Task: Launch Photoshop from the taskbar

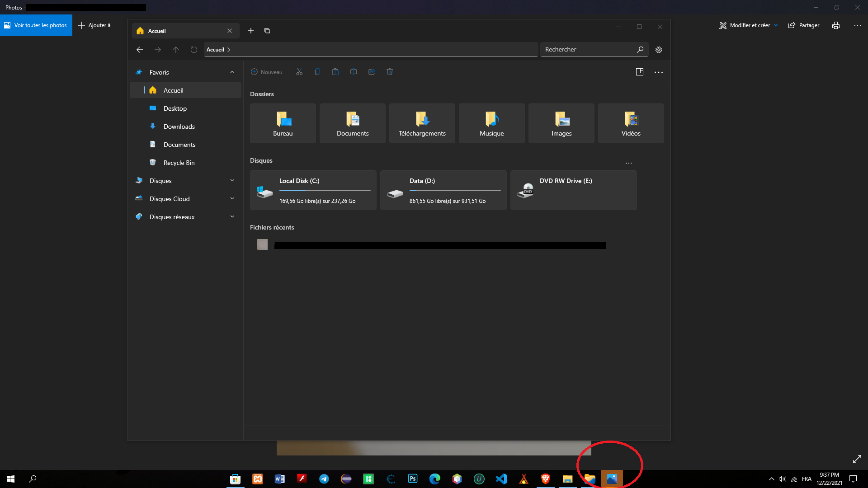Action: point(413,479)
